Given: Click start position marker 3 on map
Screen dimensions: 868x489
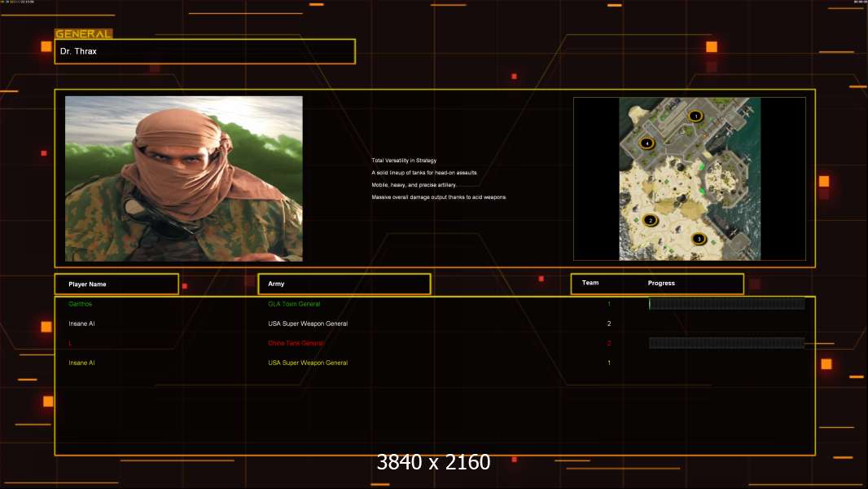Looking at the screenshot, I should (x=699, y=239).
